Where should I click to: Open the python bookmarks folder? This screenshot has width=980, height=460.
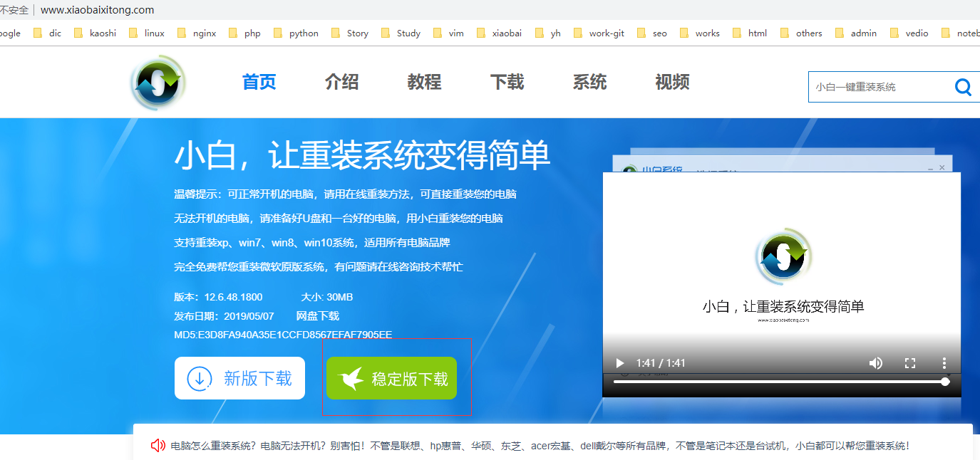[x=303, y=32]
